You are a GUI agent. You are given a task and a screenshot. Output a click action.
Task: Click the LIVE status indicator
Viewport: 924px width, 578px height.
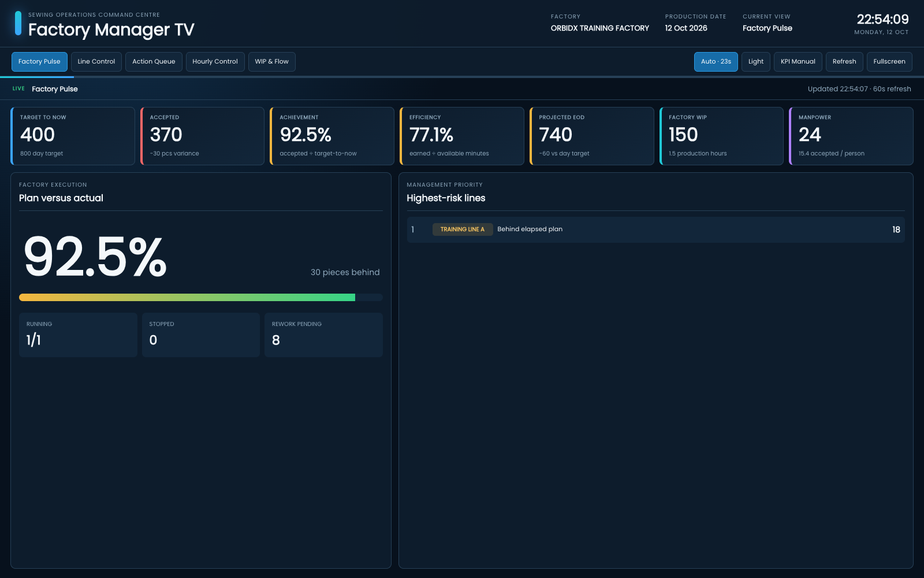(x=18, y=88)
